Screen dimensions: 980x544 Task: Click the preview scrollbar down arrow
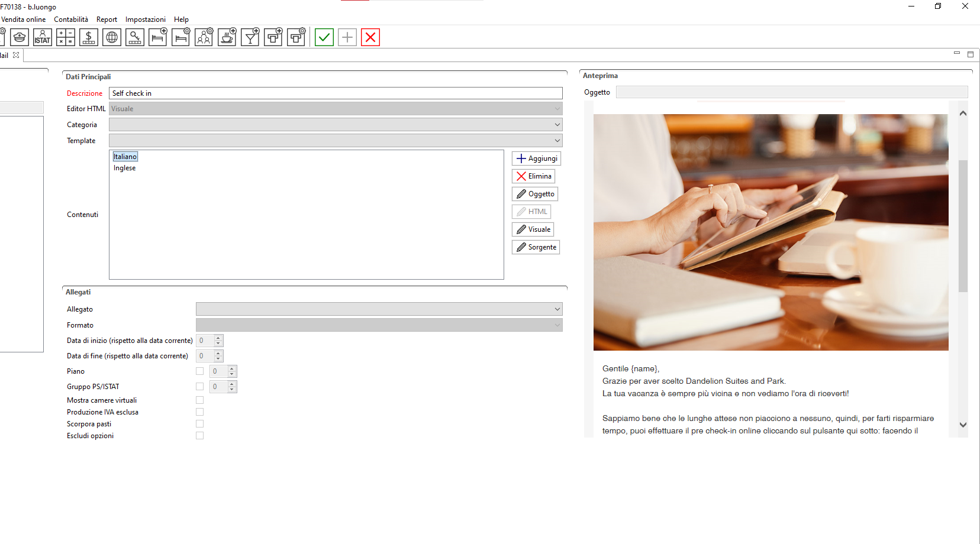963,425
